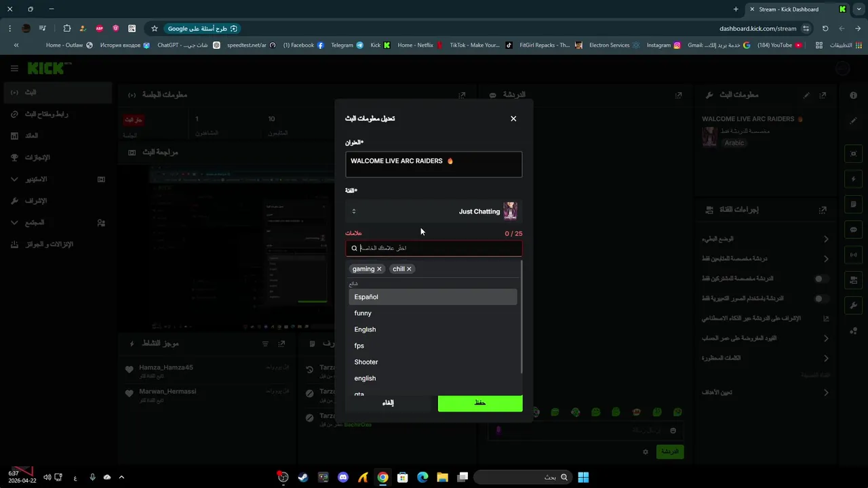
Task: Select the lowercase english tag suggestion
Action: point(433,378)
